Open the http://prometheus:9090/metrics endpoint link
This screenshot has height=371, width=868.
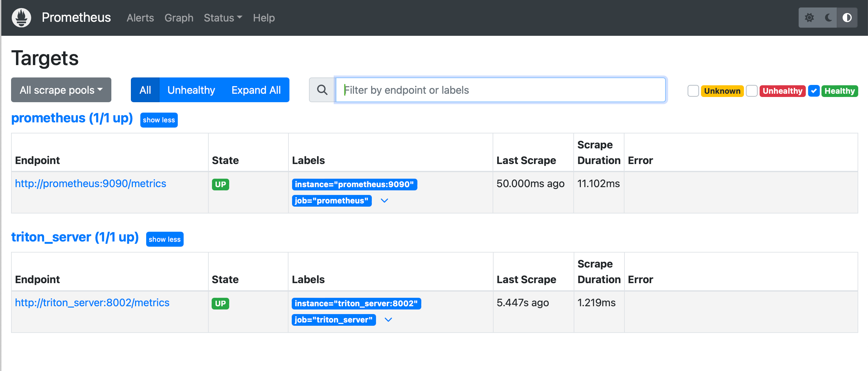tap(90, 184)
